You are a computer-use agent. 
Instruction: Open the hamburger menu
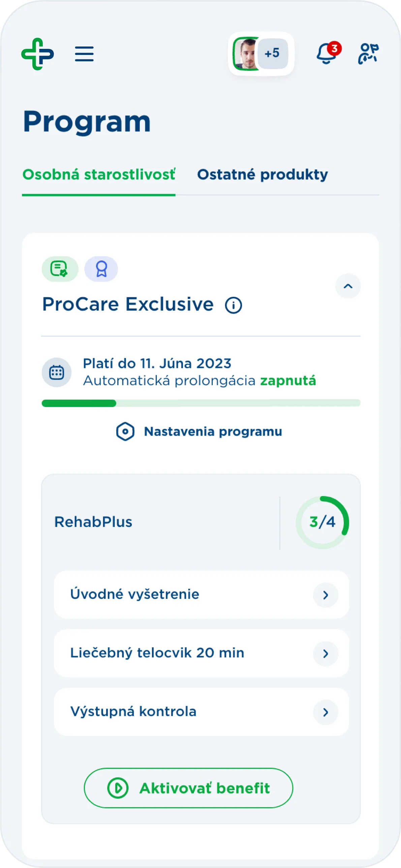[x=84, y=54]
